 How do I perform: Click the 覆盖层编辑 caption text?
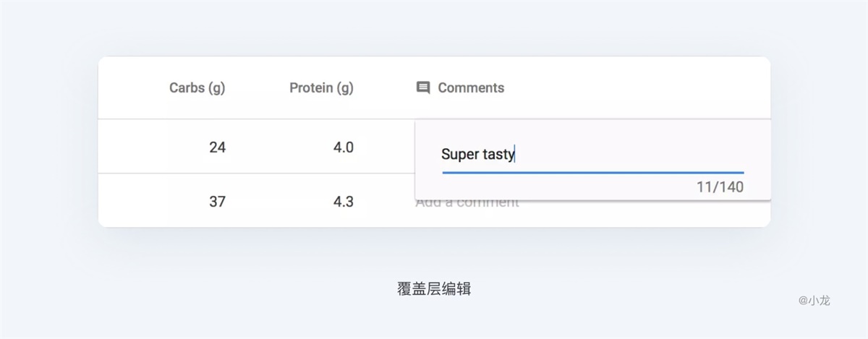(x=434, y=288)
